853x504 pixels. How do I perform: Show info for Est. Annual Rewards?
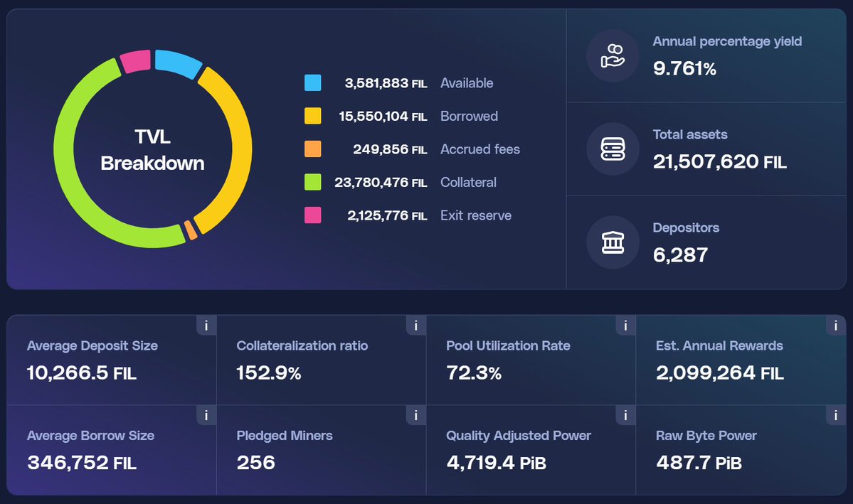pyautogui.click(x=835, y=326)
